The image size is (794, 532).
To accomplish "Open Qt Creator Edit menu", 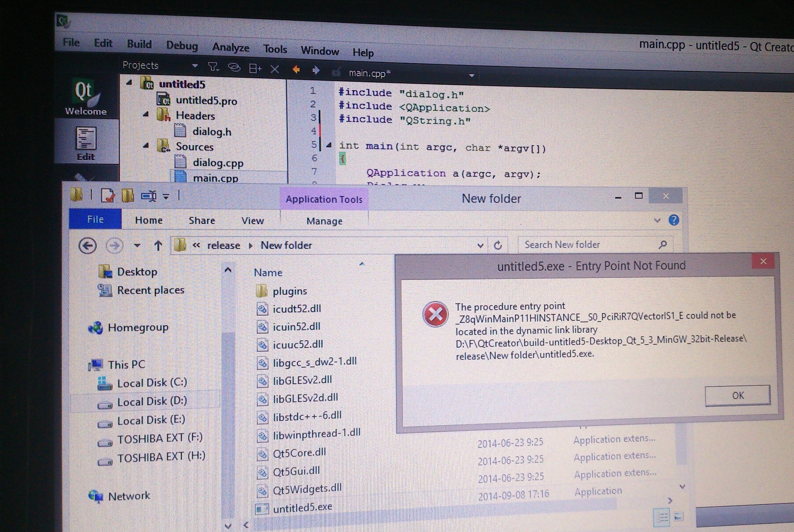I will coord(103,43).
